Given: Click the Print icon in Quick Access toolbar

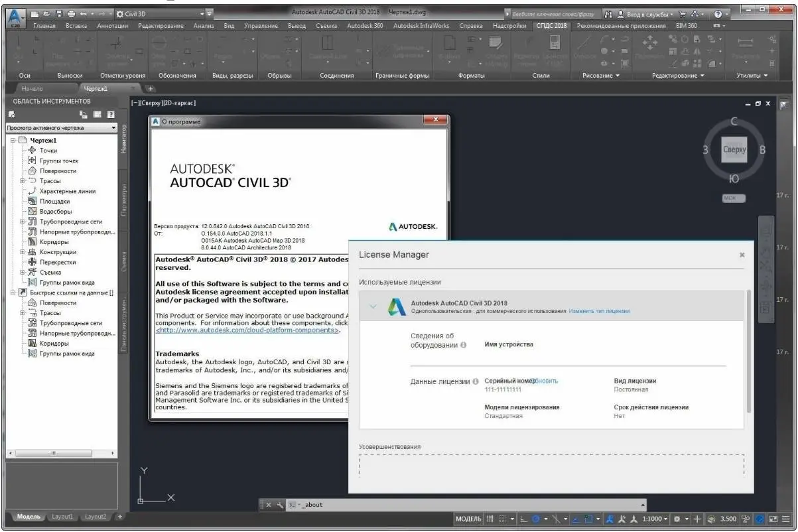Looking at the screenshot, I should (x=70, y=13).
